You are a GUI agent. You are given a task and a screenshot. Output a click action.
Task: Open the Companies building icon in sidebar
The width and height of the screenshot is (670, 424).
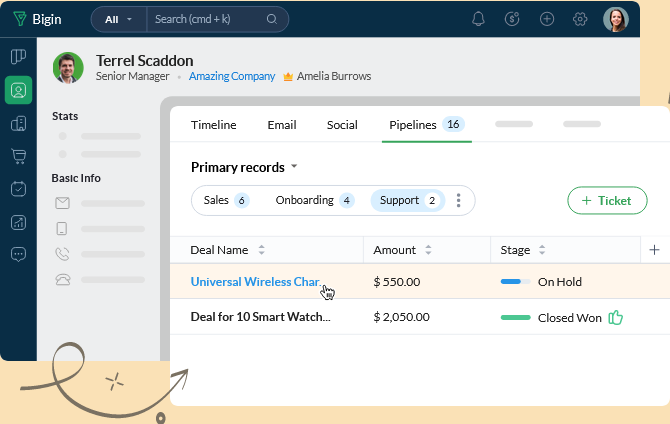click(18, 123)
